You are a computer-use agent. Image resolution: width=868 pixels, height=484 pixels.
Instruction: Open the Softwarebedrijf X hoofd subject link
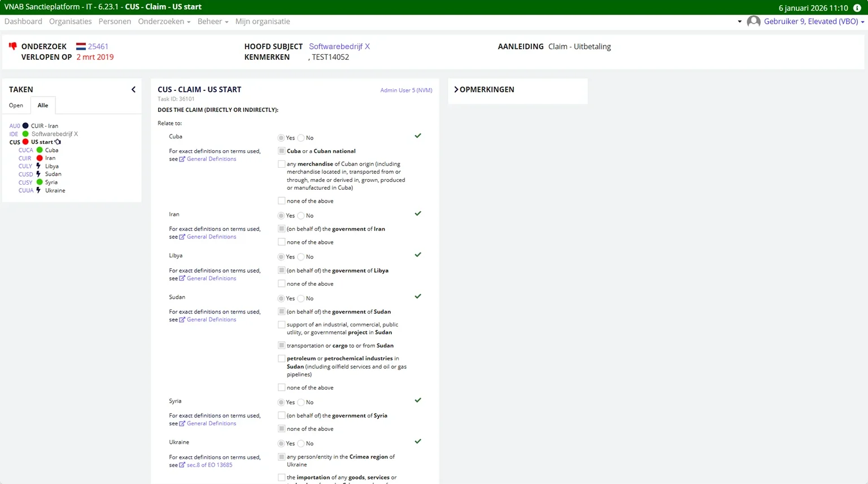coord(339,46)
